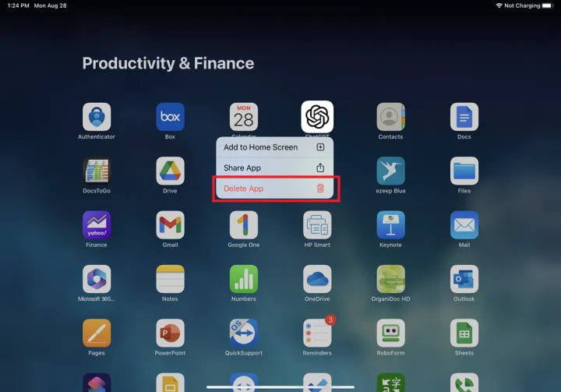This screenshot has height=392, width=561.
Task: Open the Outlook app
Action: [x=464, y=279]
